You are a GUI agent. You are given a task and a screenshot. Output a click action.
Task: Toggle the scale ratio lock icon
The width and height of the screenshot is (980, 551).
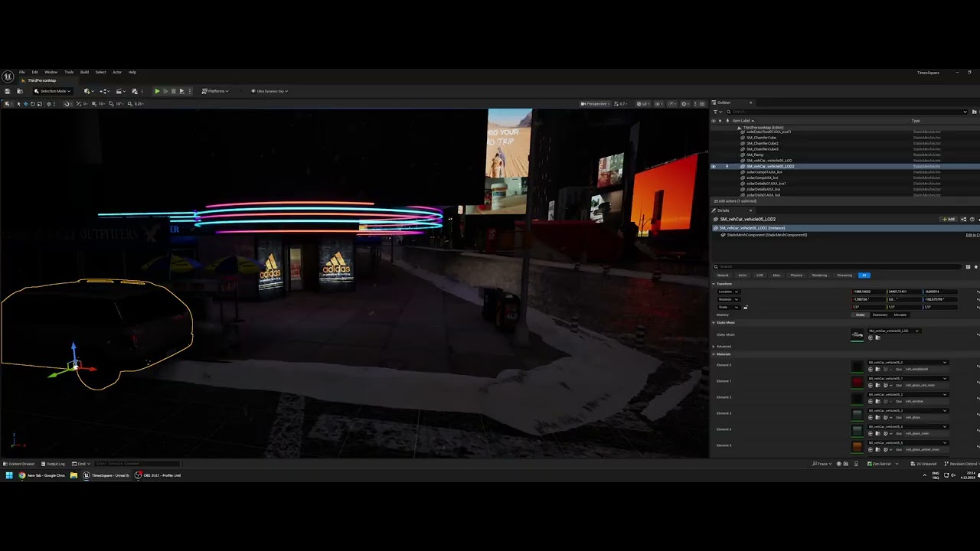pos(745,307)
